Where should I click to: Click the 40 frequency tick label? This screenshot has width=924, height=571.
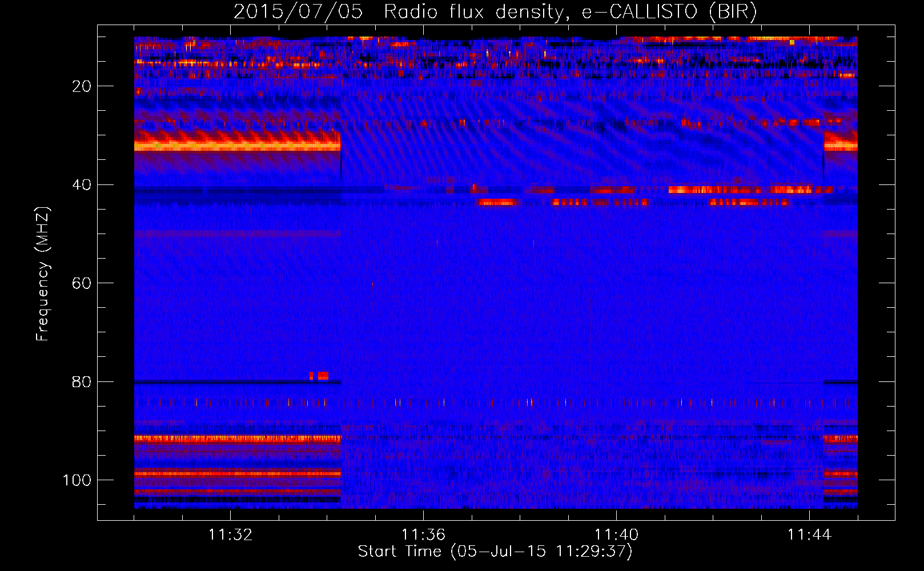pos(82,185)
